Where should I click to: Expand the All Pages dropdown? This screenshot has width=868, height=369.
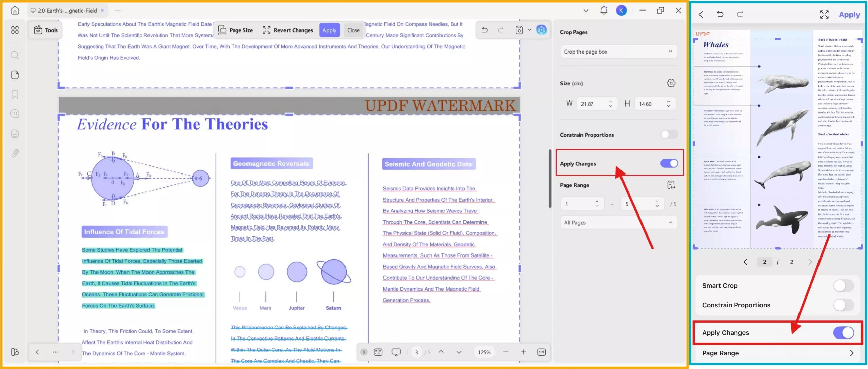[618, 223]
